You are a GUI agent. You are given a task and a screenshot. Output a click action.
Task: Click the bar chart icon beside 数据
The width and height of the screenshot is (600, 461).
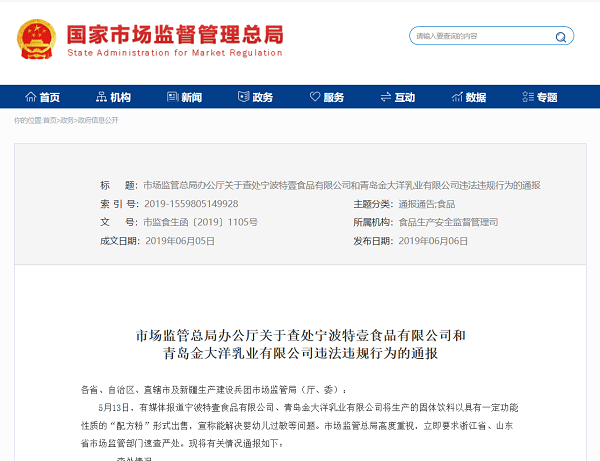click(x=456, y=97)
